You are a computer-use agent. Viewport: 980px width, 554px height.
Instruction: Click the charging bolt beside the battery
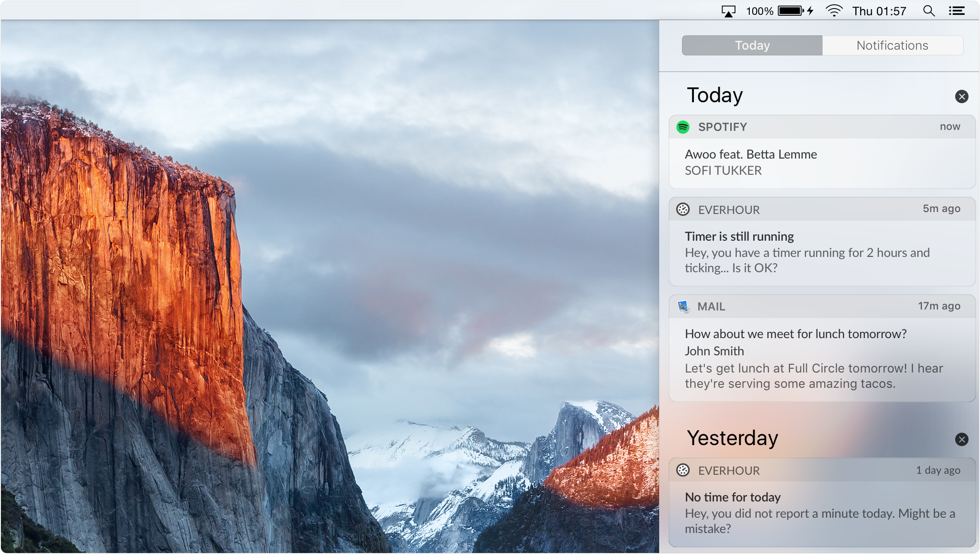[810, 11]
